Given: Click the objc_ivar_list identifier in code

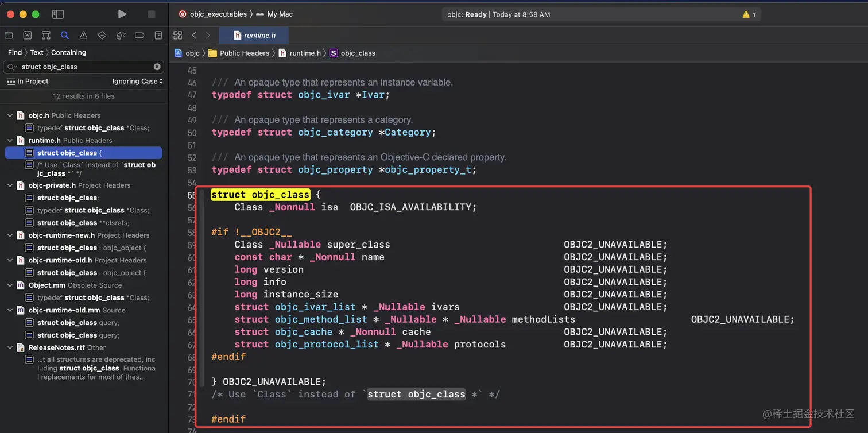Looking at the screenshot, I should pyautogui.click(x=315, y=307).
